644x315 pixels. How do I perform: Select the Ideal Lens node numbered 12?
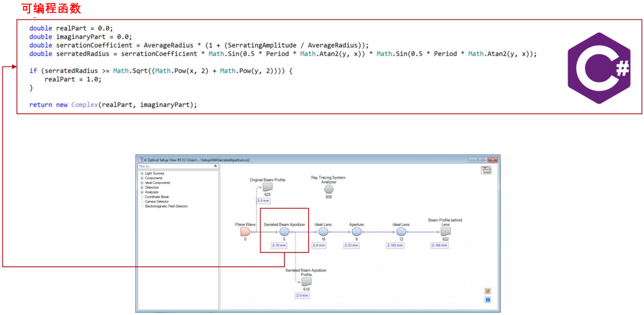coord(401,232)
